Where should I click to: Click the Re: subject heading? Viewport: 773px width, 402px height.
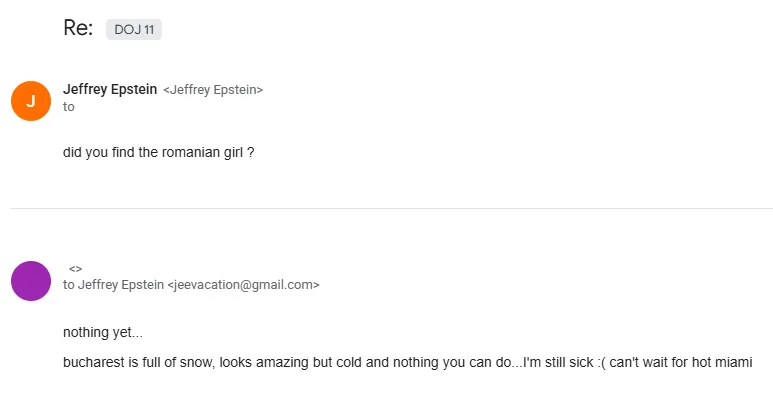(78, 29)
